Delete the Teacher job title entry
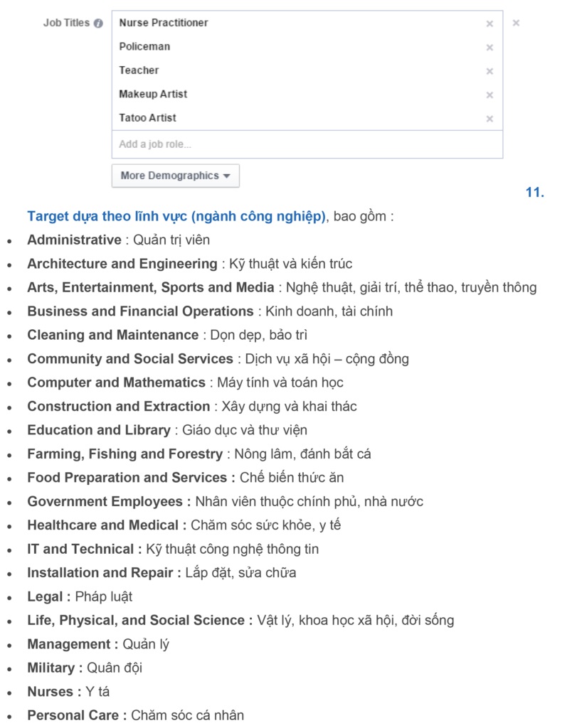Screen dimensions: 577x728 489,71
